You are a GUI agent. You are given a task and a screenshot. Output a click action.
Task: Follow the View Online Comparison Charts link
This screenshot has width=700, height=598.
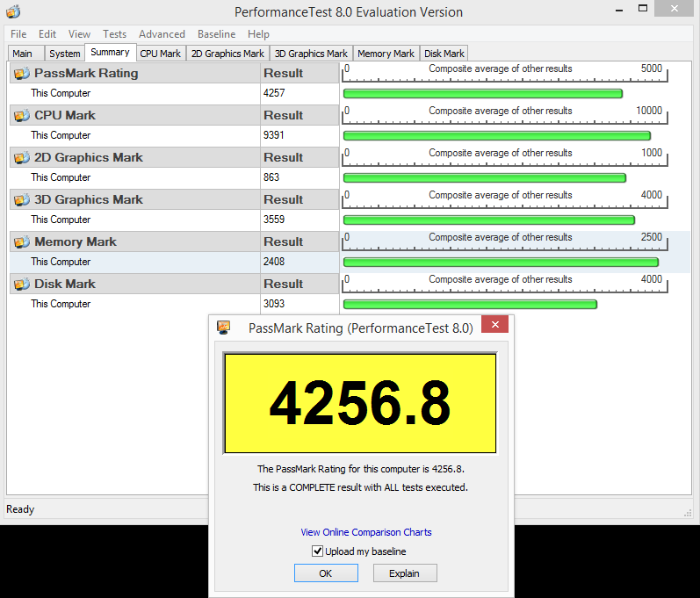[x=366, y=532]
